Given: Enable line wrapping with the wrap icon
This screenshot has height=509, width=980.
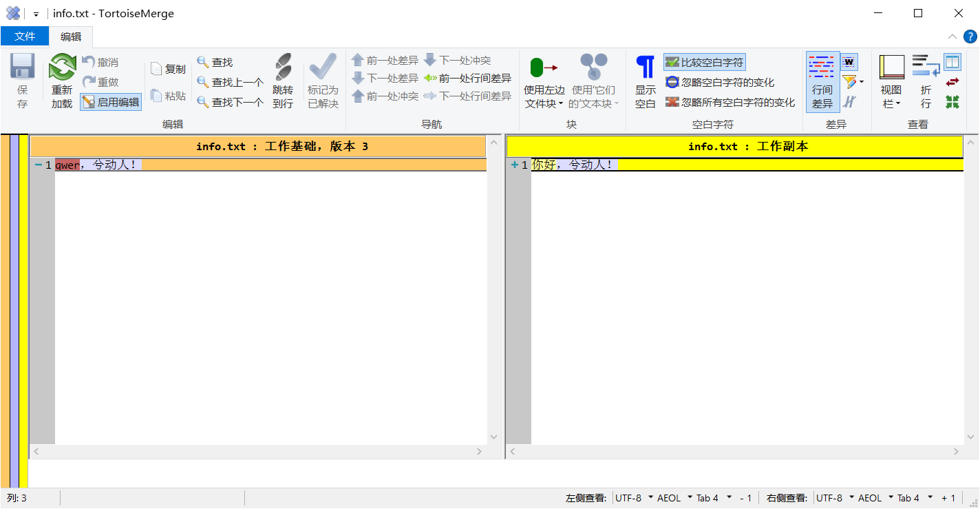Looking at the screenshot, I should point(925,81).
